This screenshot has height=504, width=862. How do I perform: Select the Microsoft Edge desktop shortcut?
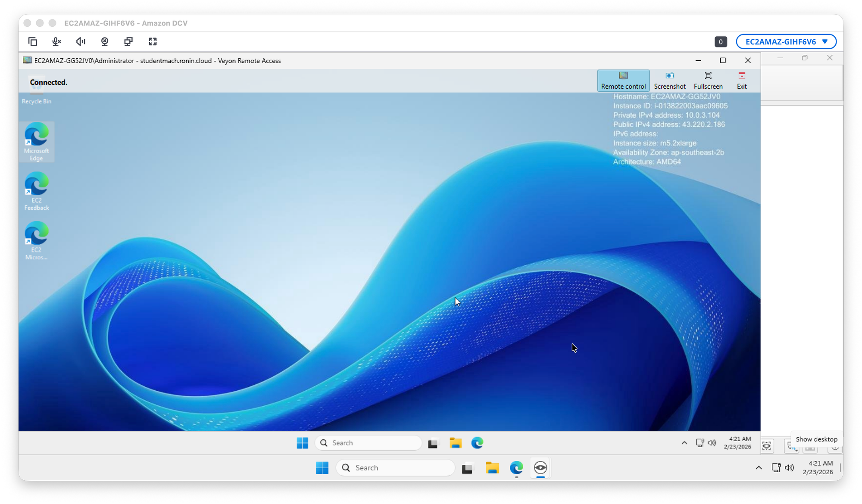pos(37,141)
